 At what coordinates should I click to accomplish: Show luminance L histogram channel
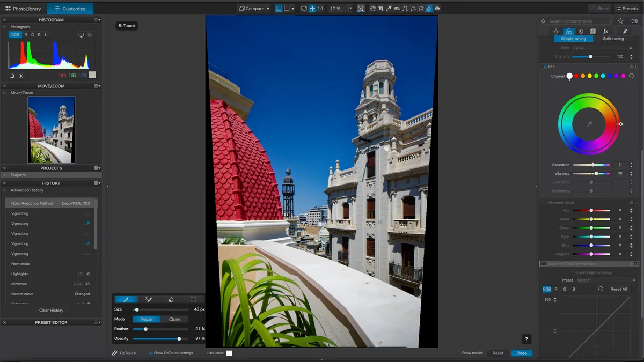pyautogui.click(x=46, y=35)
